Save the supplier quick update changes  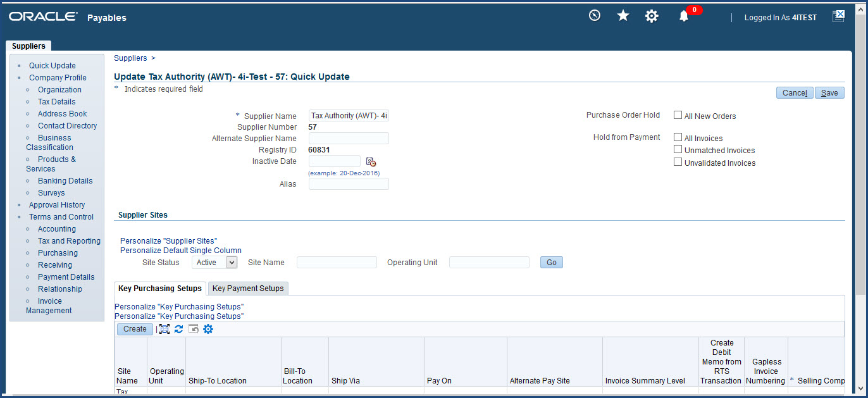click(829, 92)
